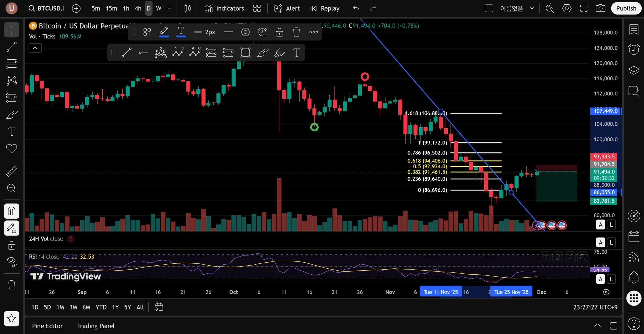Remove drawings with the left sidebar trash icon

point(12,285)
